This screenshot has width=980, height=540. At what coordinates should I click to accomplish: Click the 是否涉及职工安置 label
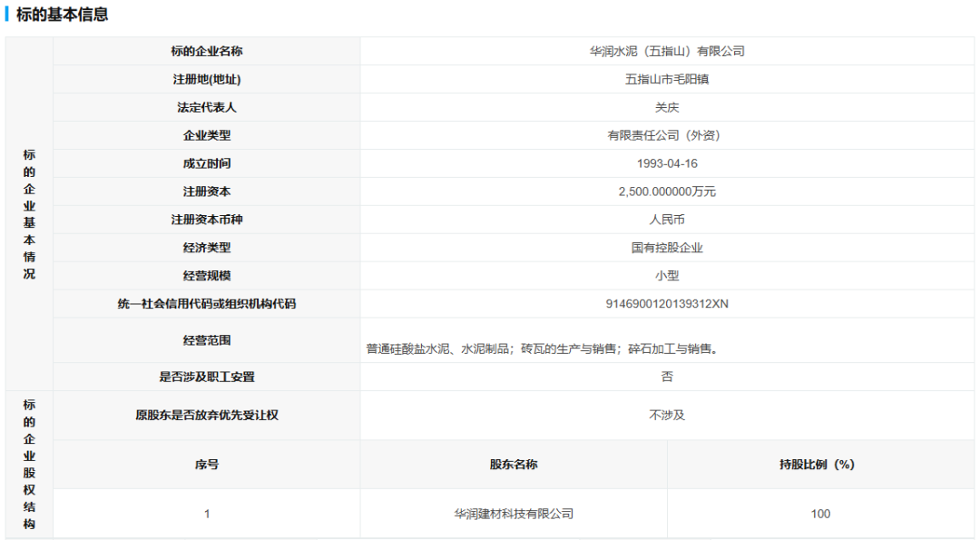click(x=207, y=377)
